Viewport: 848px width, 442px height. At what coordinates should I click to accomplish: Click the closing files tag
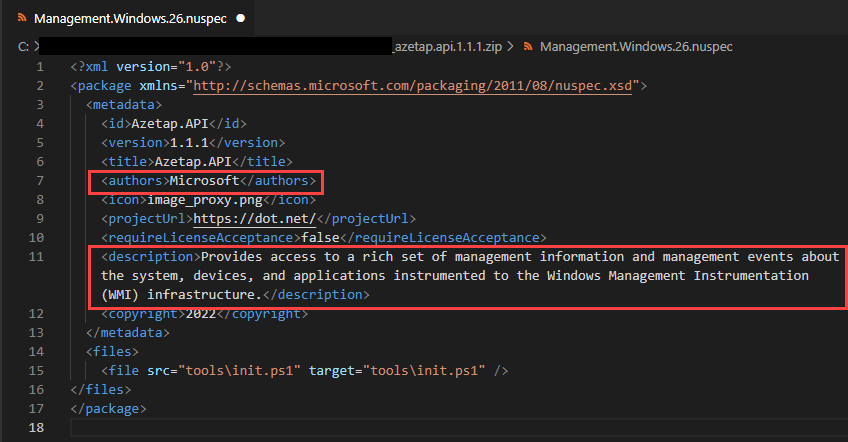point(101,390)
